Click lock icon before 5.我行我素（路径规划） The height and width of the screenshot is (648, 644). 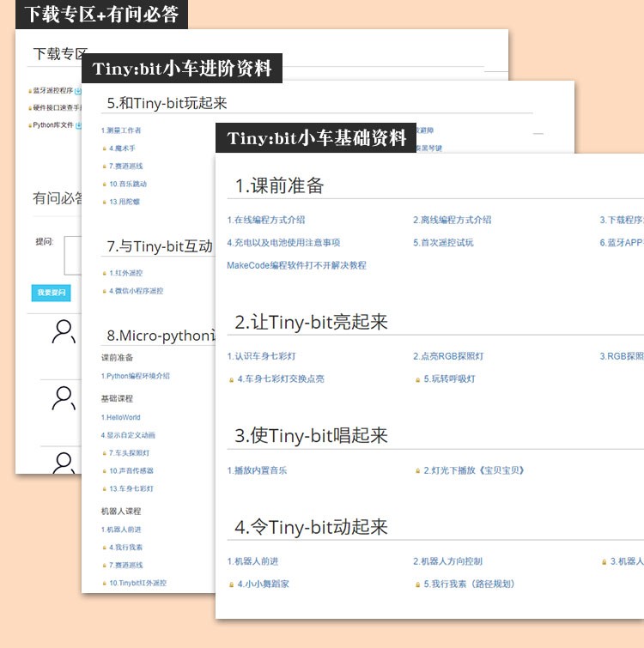pyautogui.click(x=417, y=584)
